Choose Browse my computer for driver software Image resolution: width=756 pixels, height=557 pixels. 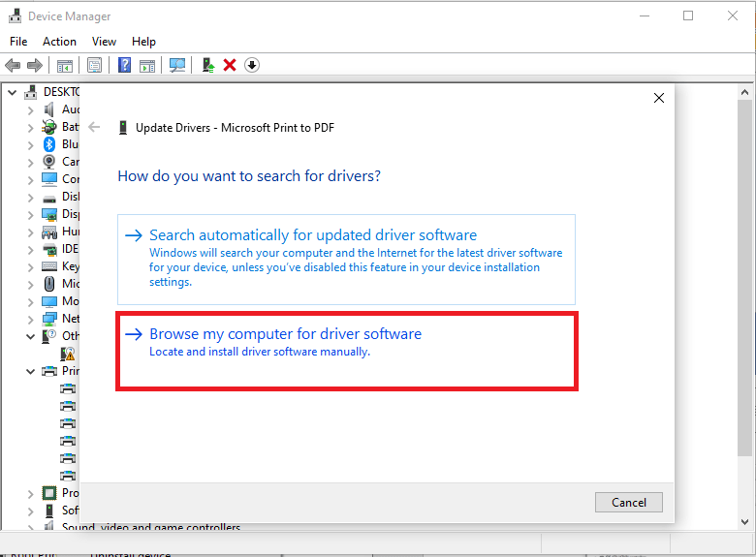pyautogui.click(x=346, y=351)
